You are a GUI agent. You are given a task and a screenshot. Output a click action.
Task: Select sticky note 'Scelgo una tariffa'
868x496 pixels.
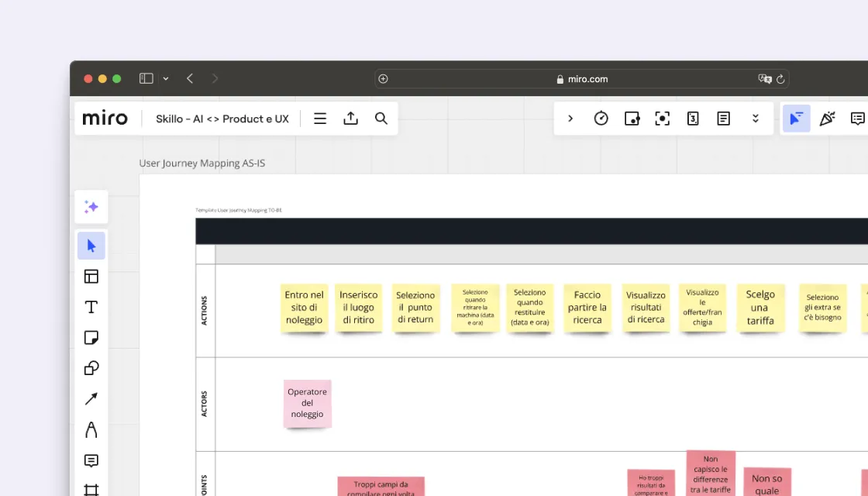760,308
